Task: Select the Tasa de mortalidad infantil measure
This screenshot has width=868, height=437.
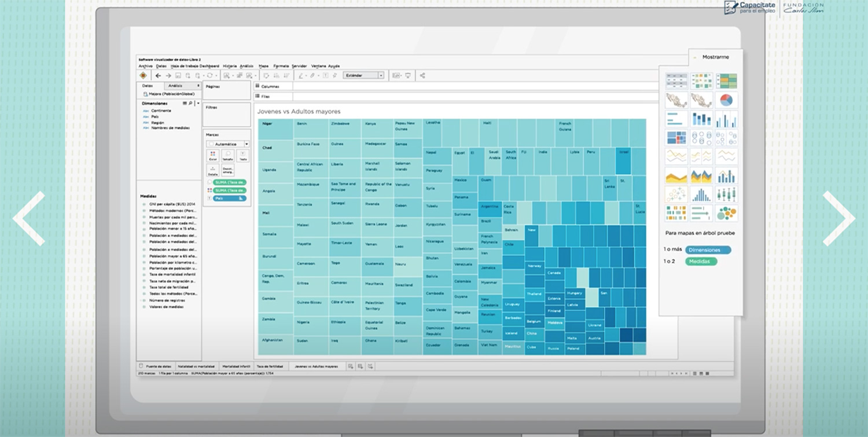Action: click(172, 274)
